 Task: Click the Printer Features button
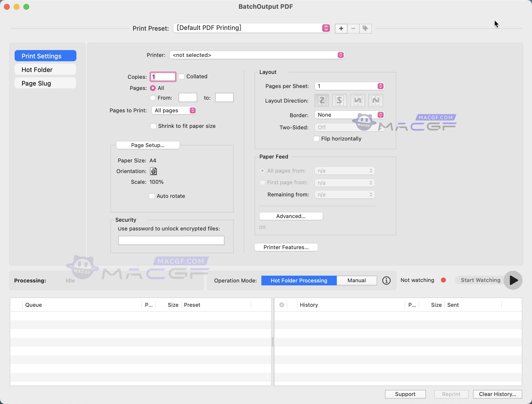[x=286, y=247]
